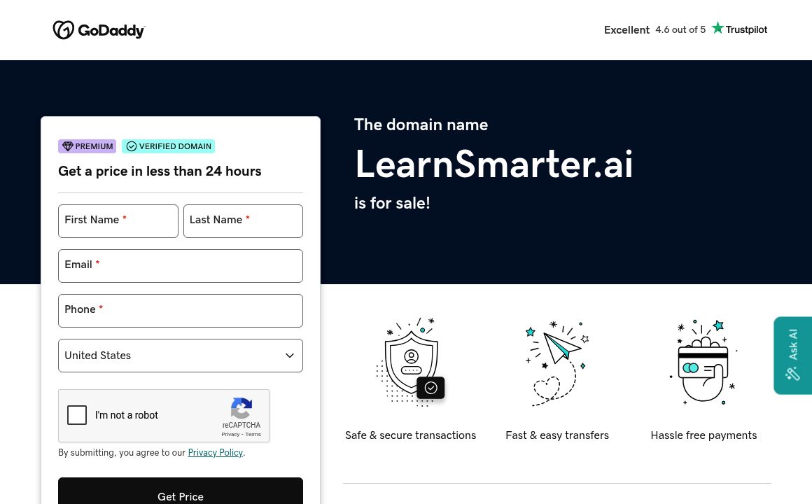812x504 pixels.
Task: Open the reCAPTCHA Privacy link
Action: click(x=230, y=434)
